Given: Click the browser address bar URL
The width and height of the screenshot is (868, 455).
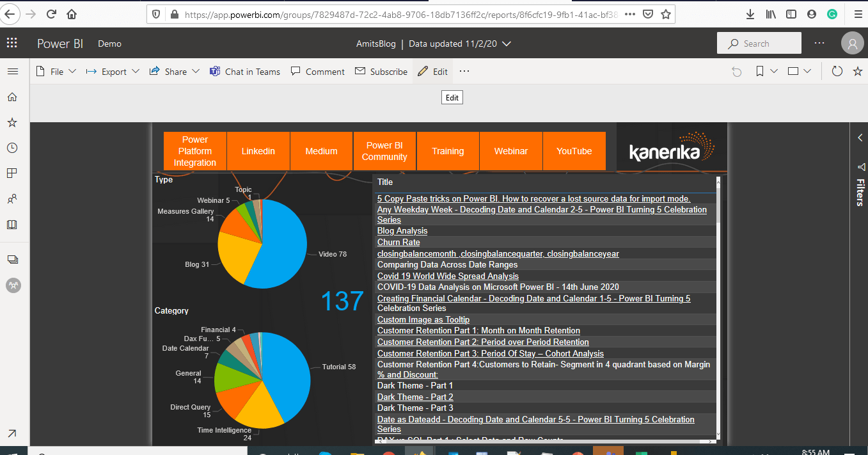Looking at the screenshot, I should tap(401, 13).
